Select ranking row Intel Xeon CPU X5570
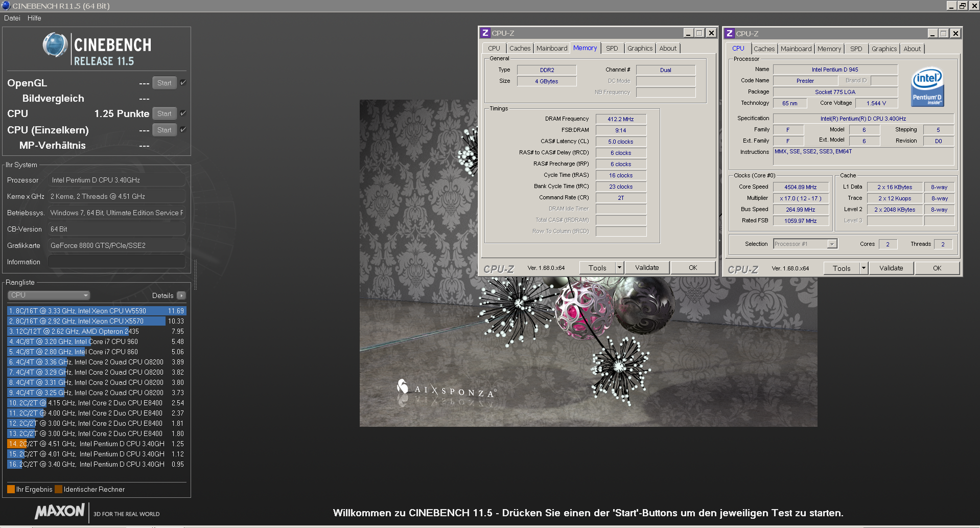This screenshot has height=528, width=980. tap(97, 321)
